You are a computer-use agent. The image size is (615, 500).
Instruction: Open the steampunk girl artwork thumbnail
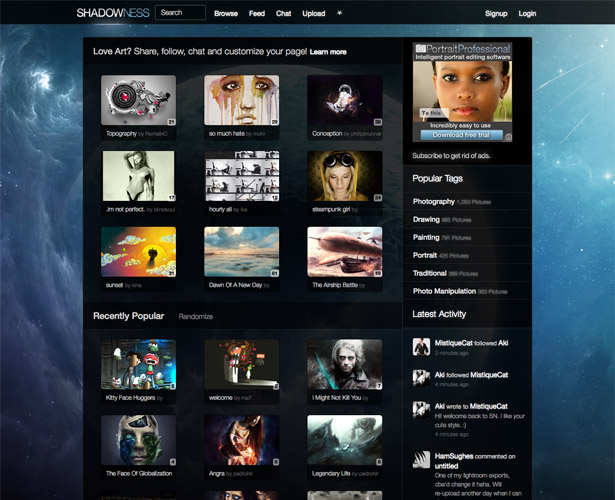[345, 176]
